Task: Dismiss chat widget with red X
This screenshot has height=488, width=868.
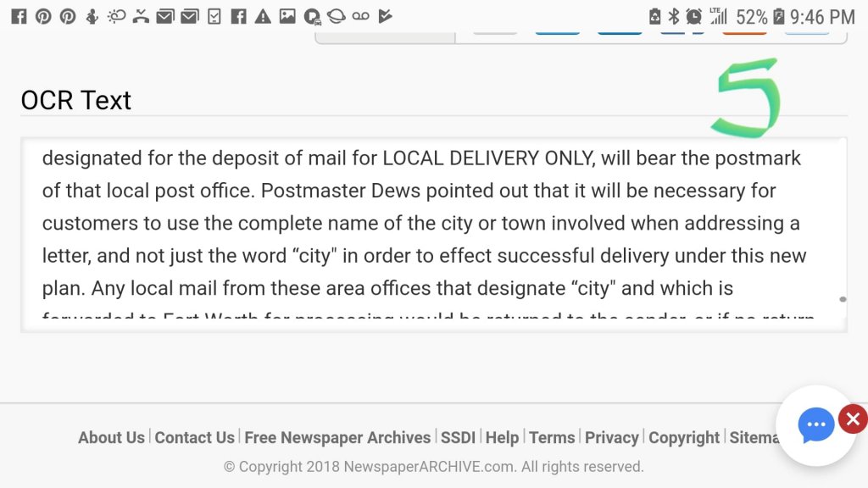Action: [x=853, y=419]
